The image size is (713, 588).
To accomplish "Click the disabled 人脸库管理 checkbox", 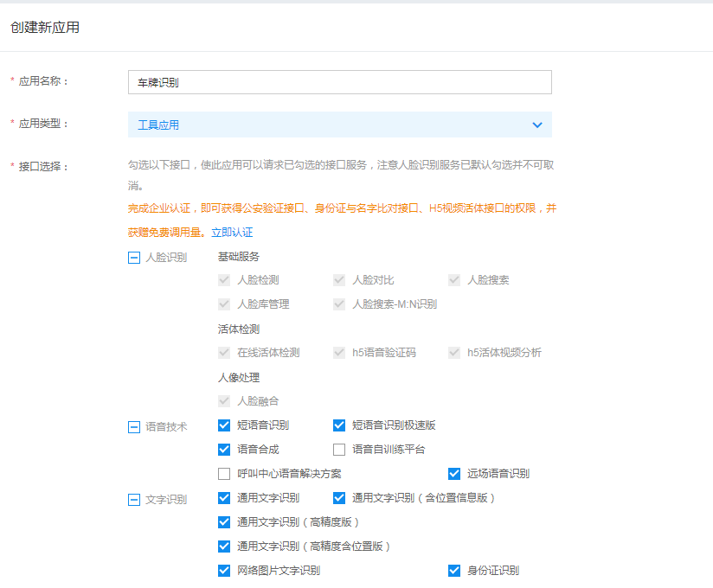I will pos(224,304).
